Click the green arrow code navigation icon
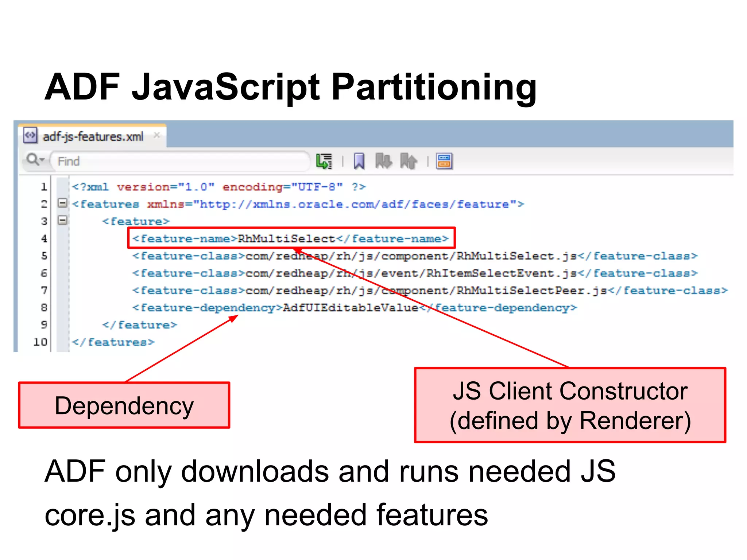The width and height of the screenshot is (747, 560). click(324, 161)
